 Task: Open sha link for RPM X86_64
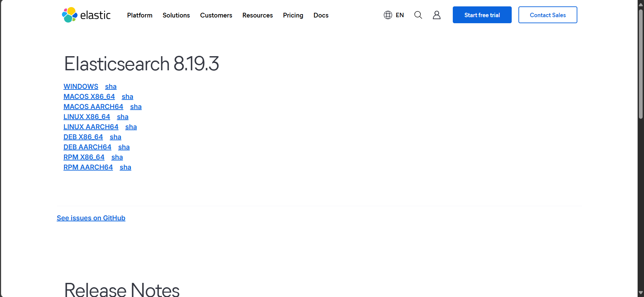click(117, 157)
